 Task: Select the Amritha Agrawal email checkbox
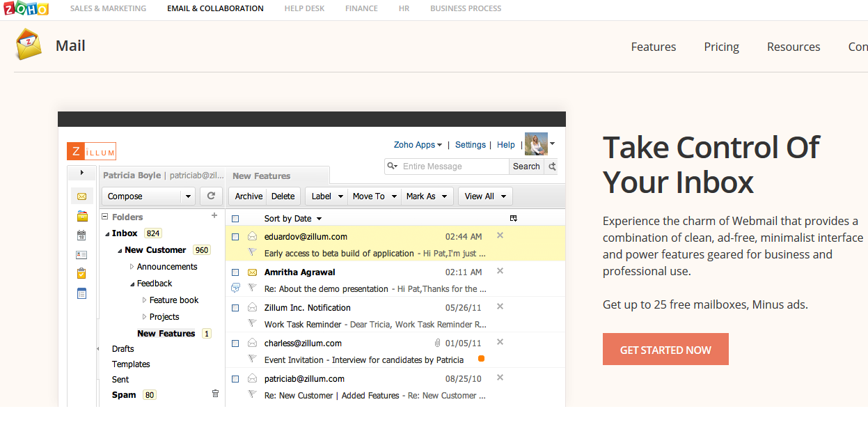click(x=235, y=272)
